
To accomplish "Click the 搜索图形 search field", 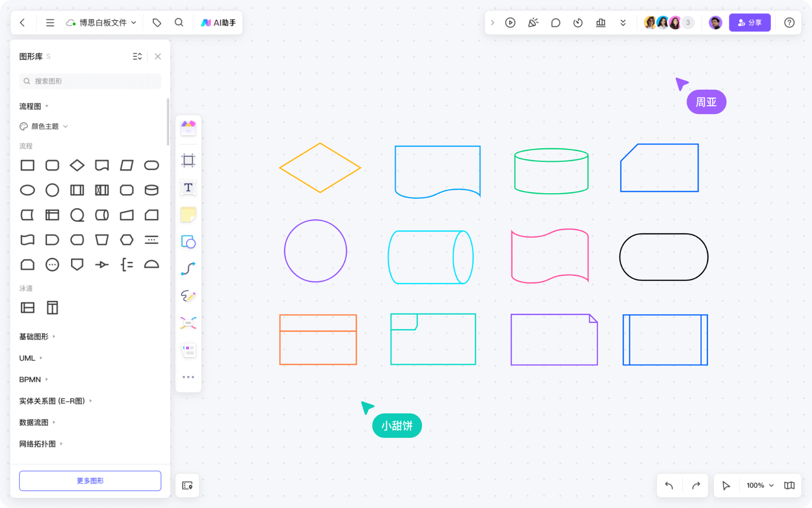I will [x=90, y=81].
